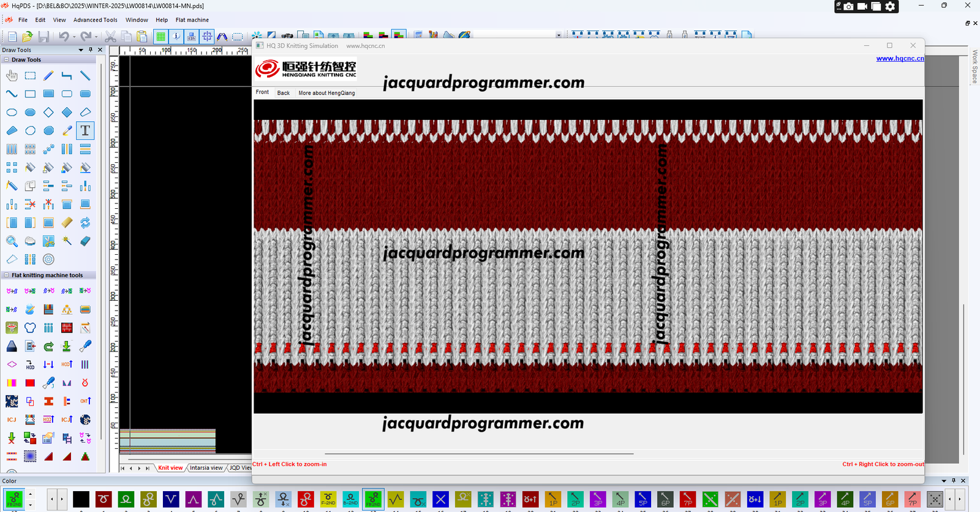Choose the eraser tool
This screenshot has width=980, height=512.
[85, 241]
